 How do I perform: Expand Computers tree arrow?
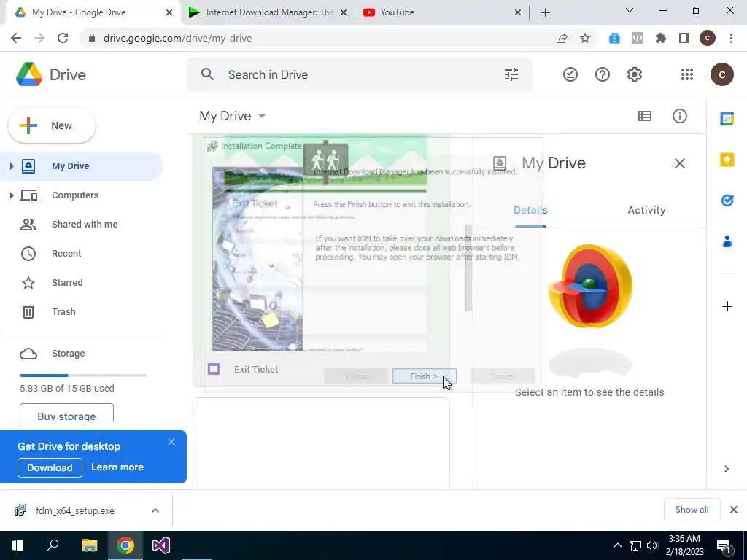coord(12,195)
